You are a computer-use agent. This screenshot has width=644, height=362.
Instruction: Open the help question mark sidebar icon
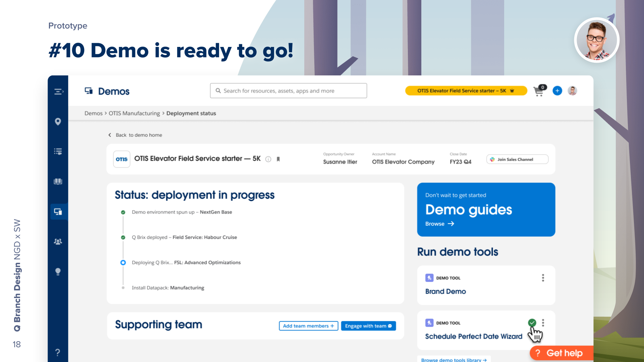(58, 352)
